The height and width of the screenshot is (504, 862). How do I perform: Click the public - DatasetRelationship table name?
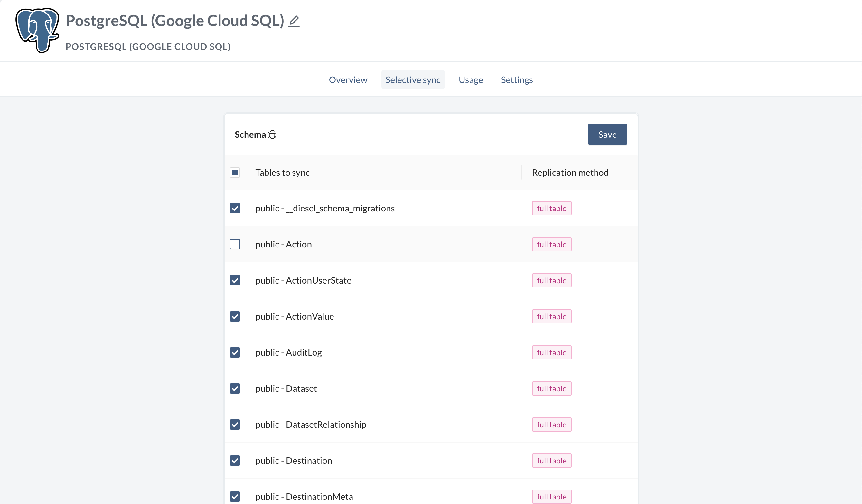tap(311, 425)
